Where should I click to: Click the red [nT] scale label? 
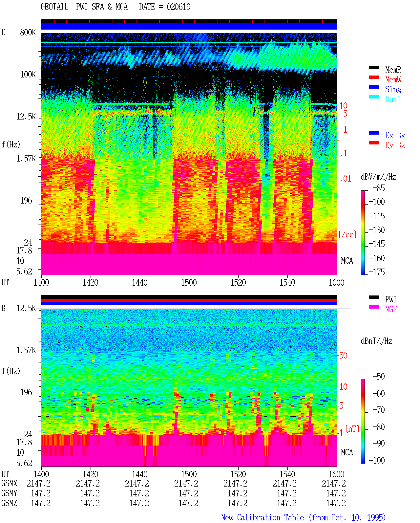(x=352, y=429)
